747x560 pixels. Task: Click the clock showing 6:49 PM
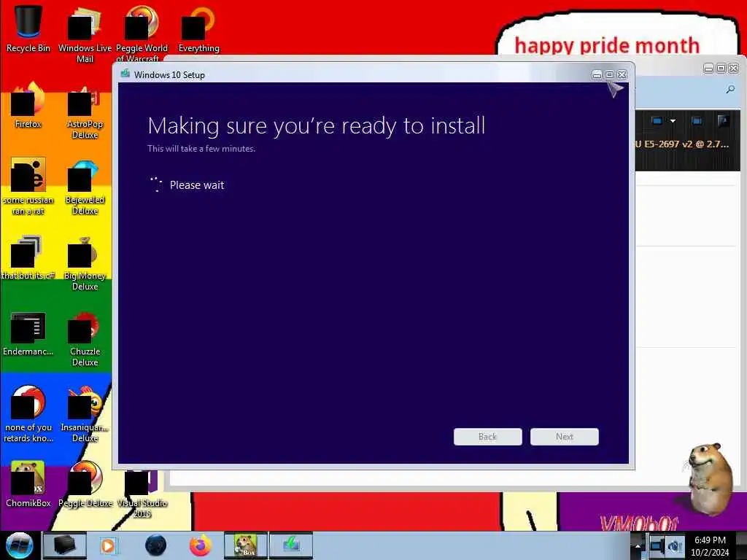coord(710,545)
